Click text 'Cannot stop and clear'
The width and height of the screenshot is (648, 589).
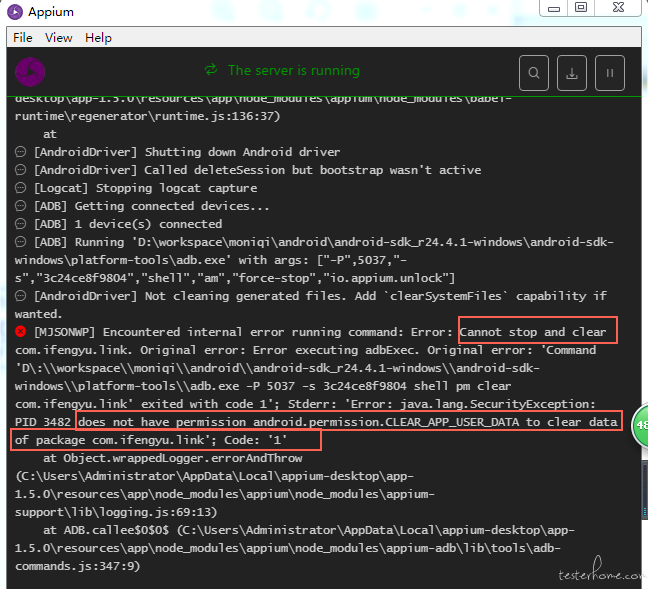tap(533, 332)
